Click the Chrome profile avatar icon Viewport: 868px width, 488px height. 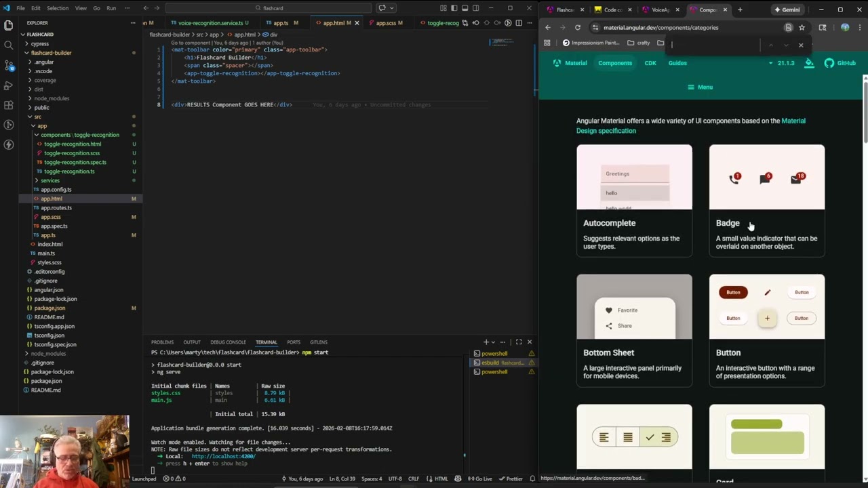(844, 28)
